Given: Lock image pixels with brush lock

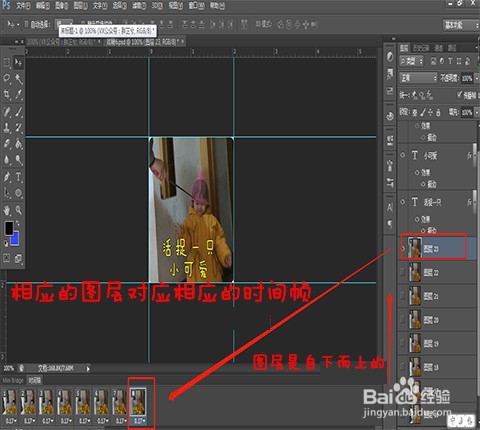Looking at the screenshot, I should point(423,112).
